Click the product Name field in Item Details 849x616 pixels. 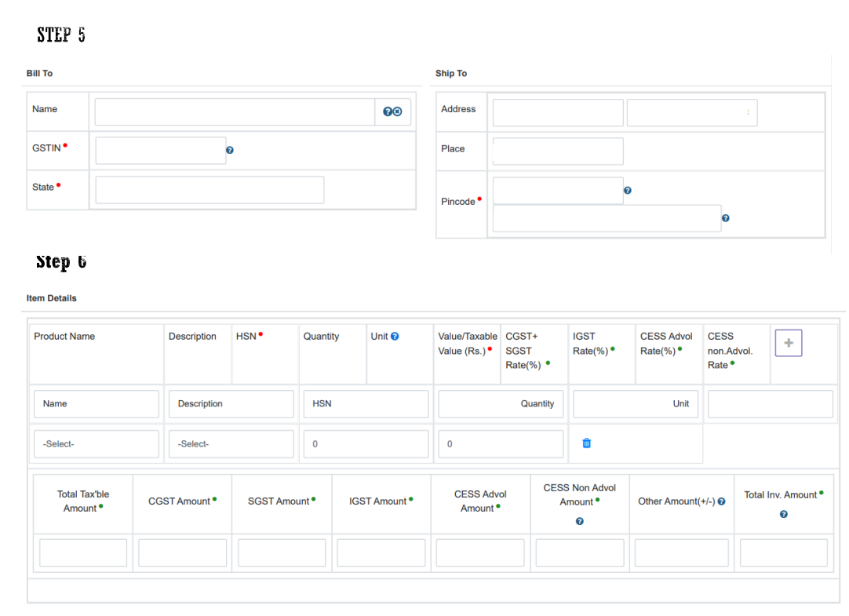(96, 404)
